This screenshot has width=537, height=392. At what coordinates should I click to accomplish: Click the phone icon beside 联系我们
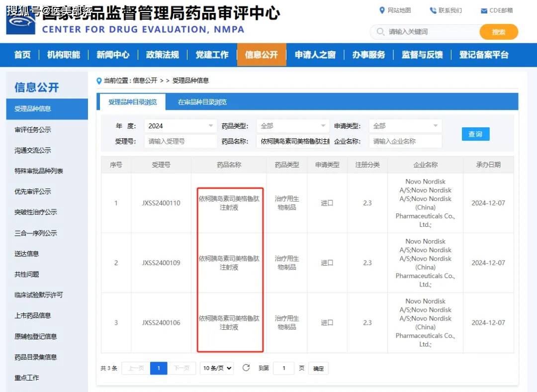[433, 10]
